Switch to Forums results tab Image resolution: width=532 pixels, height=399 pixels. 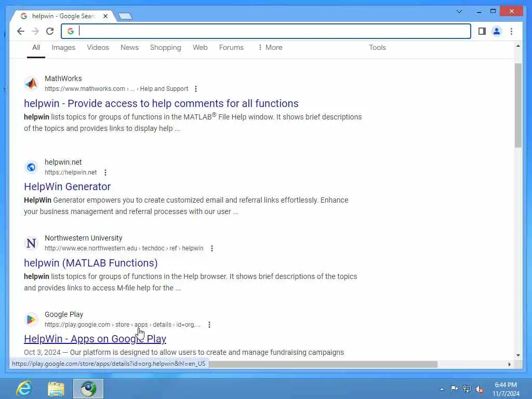231,47
